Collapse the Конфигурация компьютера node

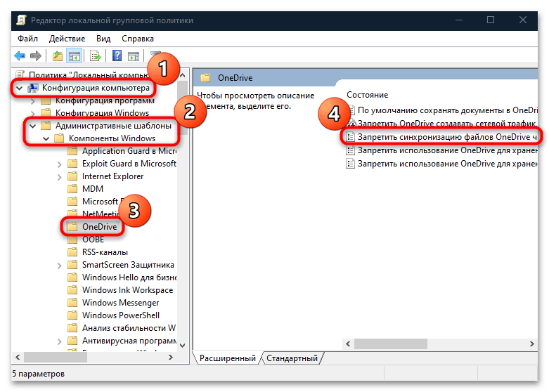19,88
